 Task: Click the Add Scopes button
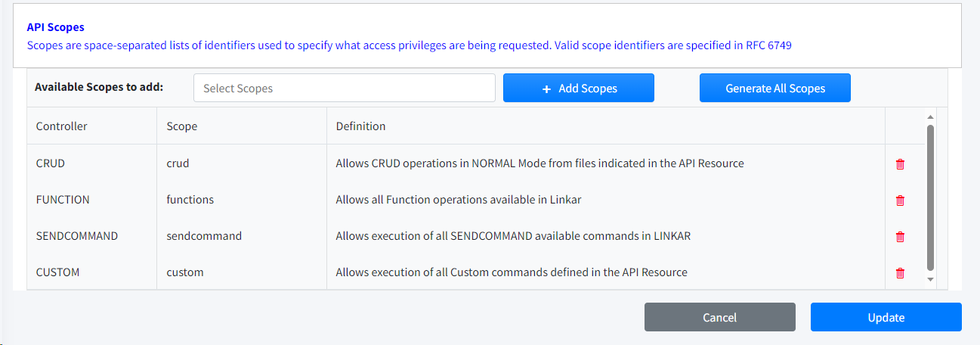tap(579, 88)
